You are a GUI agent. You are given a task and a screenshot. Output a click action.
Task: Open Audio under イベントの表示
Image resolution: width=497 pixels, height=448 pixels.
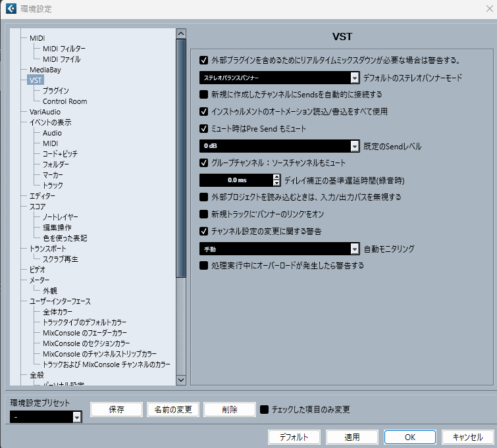click(x=52, y=133)
